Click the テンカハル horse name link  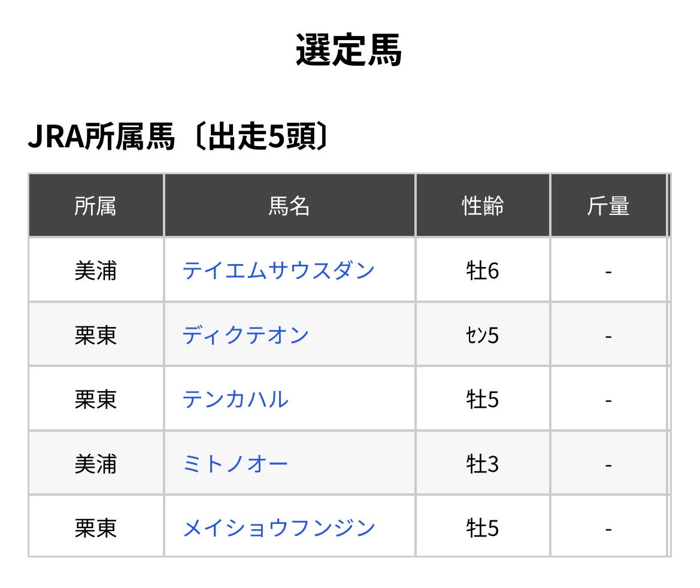(x=235, y=399)
